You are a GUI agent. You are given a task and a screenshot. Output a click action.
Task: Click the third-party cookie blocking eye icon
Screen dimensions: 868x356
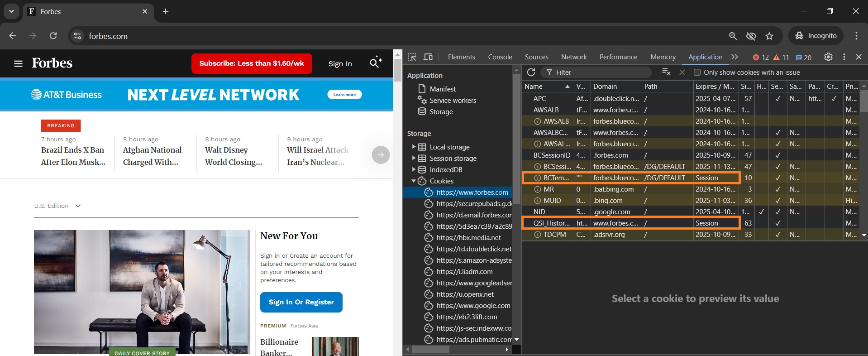751,36
